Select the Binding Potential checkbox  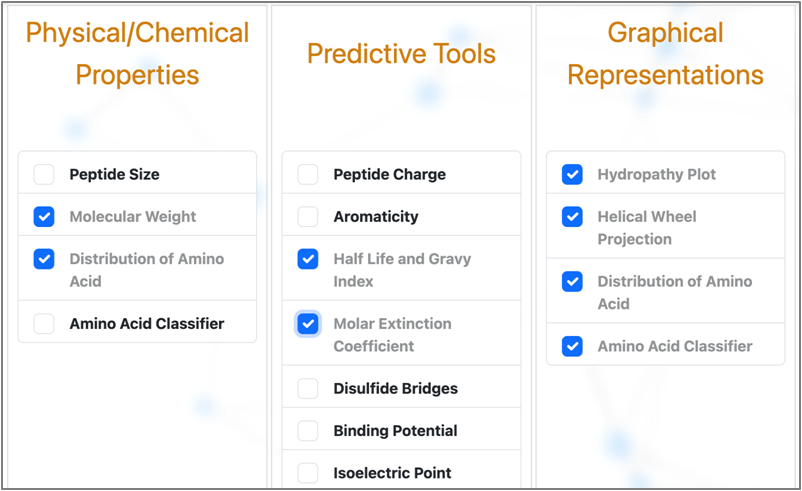[308, 431]
